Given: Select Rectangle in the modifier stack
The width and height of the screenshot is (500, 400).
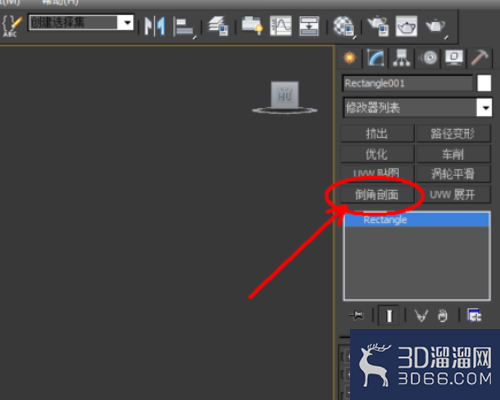Looking at the screenshot, I should pyautogui.click(x=417, y=220).
